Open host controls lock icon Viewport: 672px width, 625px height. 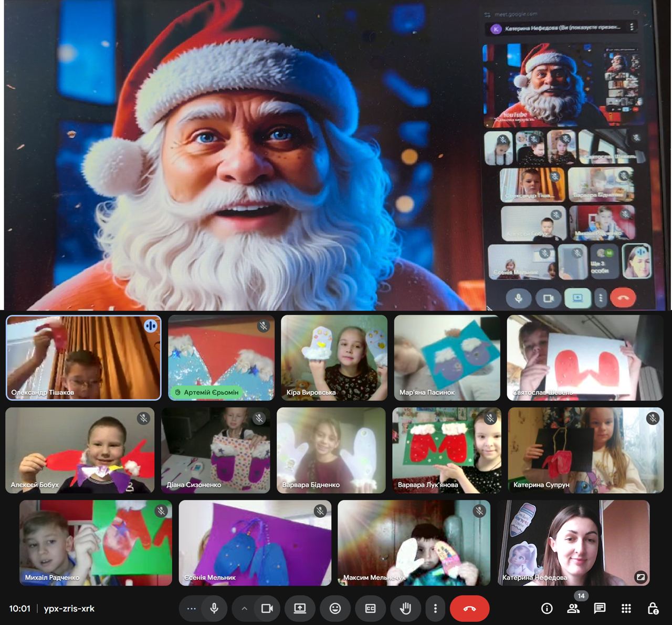[x=653, y=608]
